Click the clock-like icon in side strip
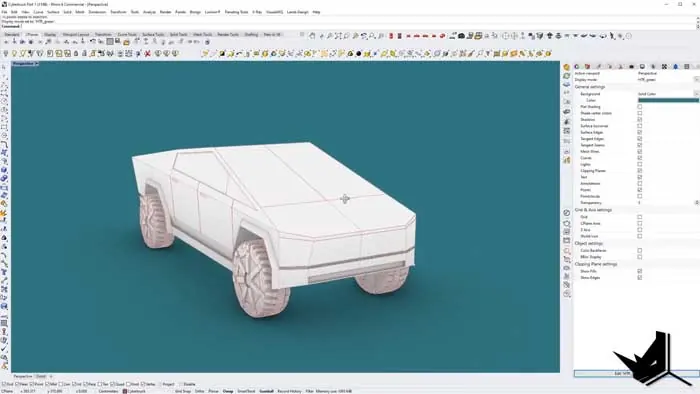Viewport: 700px width, 394px height. (x=567, y=213)
